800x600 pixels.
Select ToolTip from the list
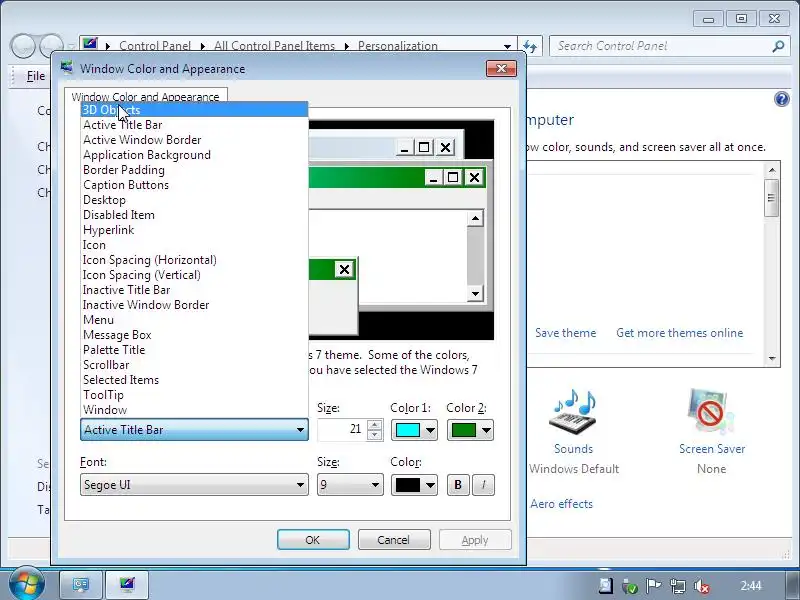click(x=194, y=395)
